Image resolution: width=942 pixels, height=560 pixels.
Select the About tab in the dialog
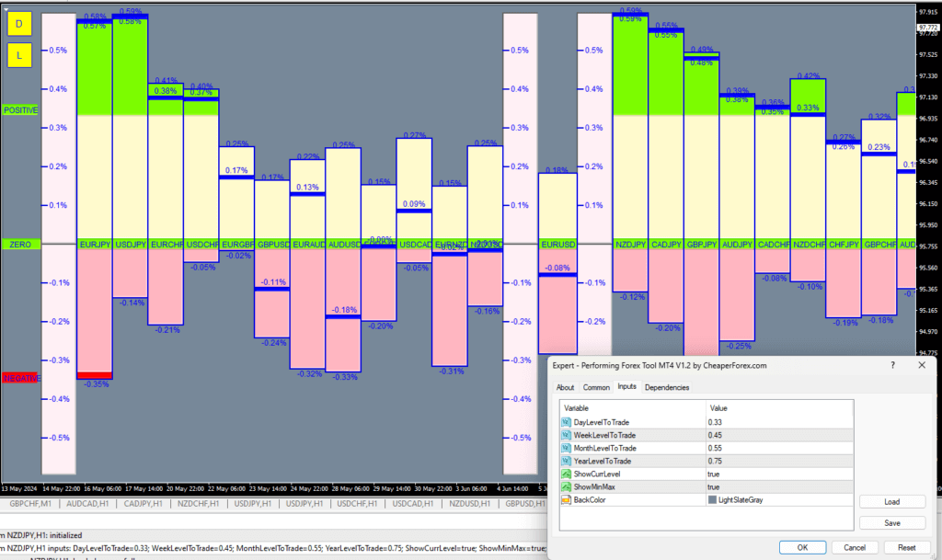tap(565, 387)
